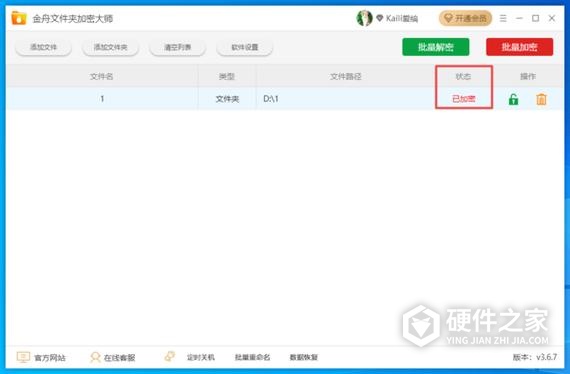570x374 pixels.
Task: Open the 官方网站 link
Action: [x=50, y=358]
